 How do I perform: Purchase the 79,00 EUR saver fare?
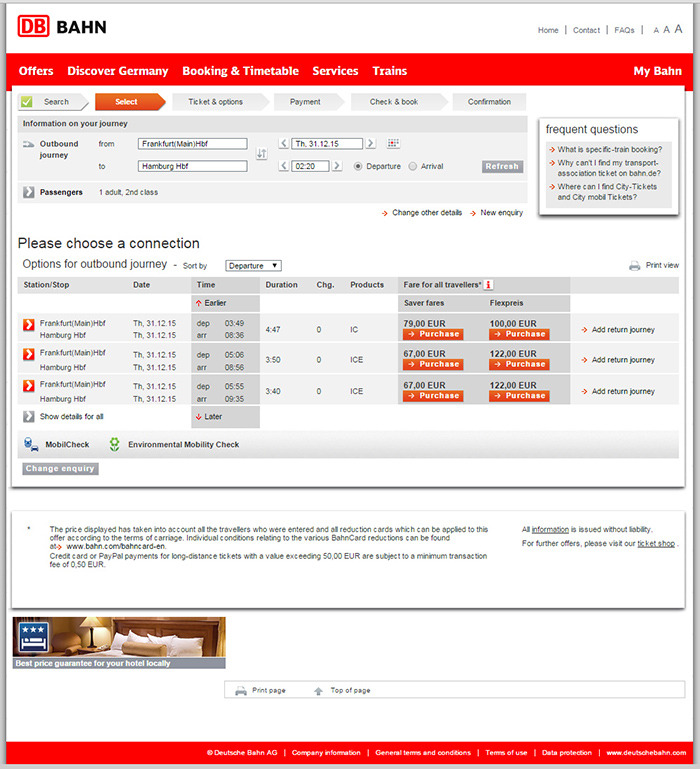433,334
